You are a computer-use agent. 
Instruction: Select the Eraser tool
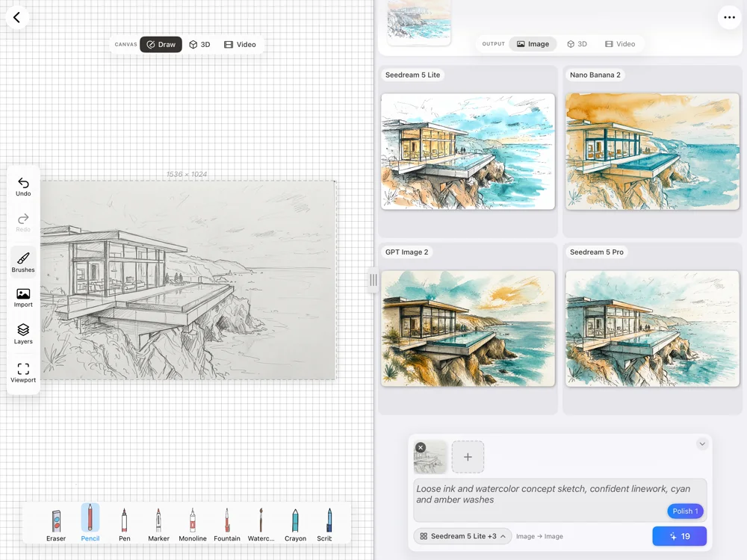point(56,524)
